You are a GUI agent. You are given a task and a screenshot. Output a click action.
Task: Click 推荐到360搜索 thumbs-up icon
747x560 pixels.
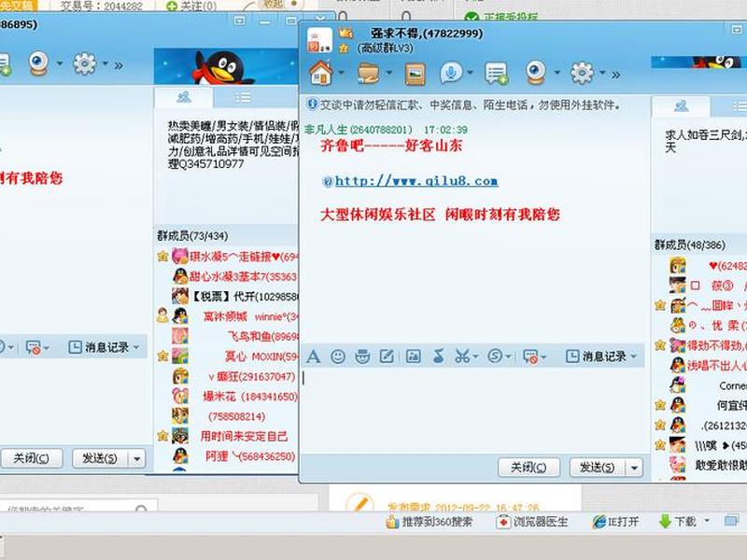pos(392,522)
